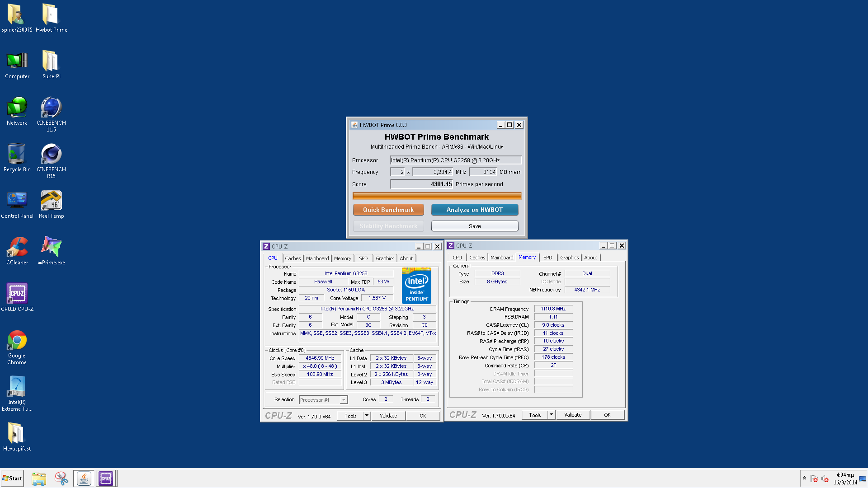Image resolution: width=868 pixels, height=488 pixels.
Task: Open the SuperPi folder icon
Action: [x=51, y=65]
